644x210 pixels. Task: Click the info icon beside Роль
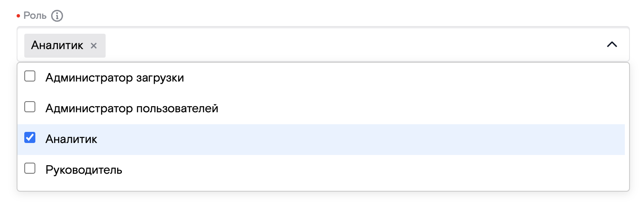[57, 16]
